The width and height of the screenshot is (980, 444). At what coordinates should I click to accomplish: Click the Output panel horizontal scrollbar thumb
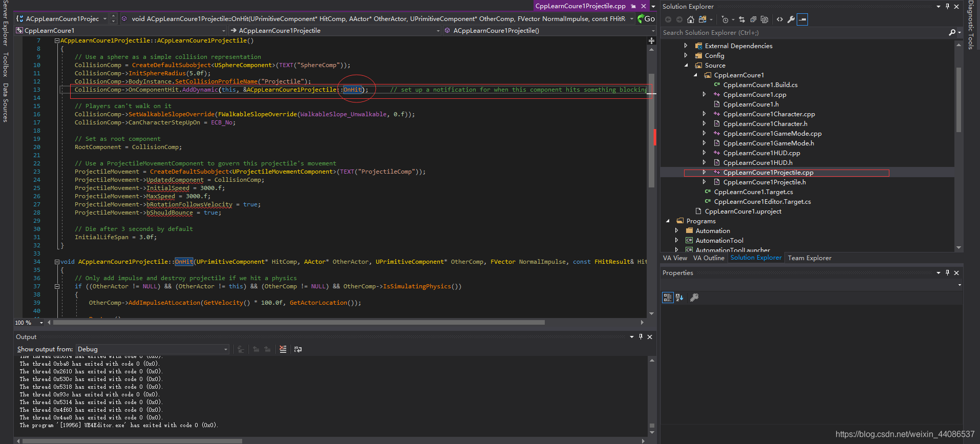[132, 441]
